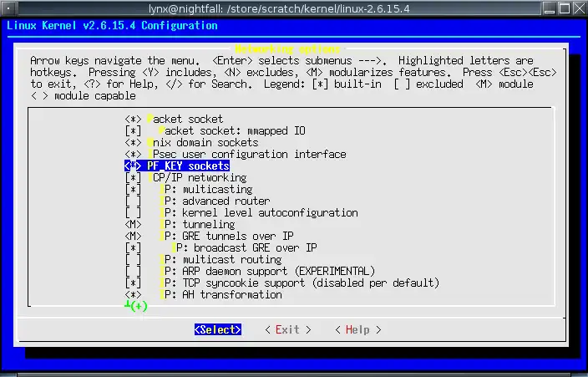Toggle Unix domain sockets tristate box
The height and width of the screenshot is (377, 588).
(x=133, y=143)
